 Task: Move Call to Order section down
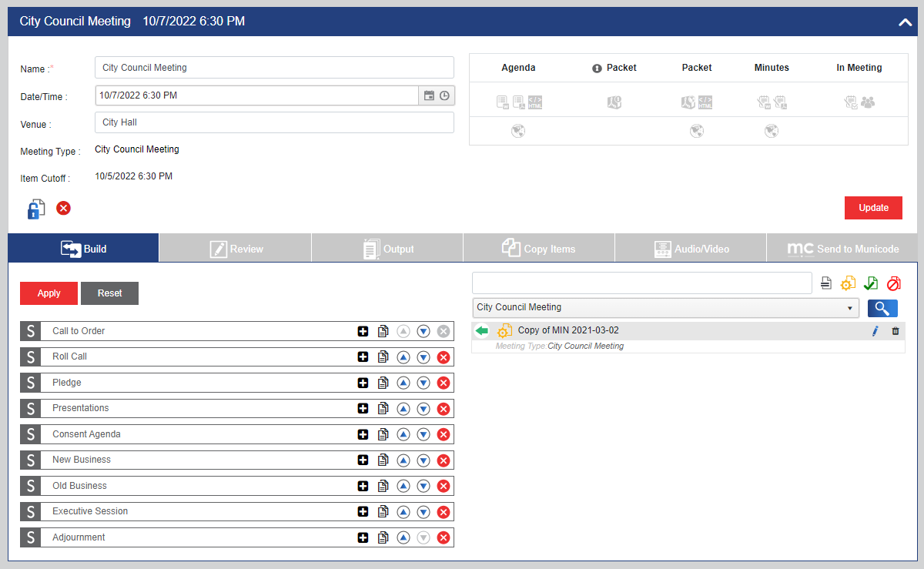coord(423,331)
